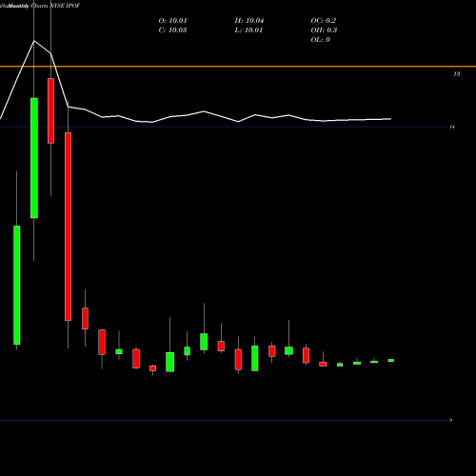Click the 'H: 10.04' high value
This screenshot has width=476, height=476.
(x=249, y=21)
